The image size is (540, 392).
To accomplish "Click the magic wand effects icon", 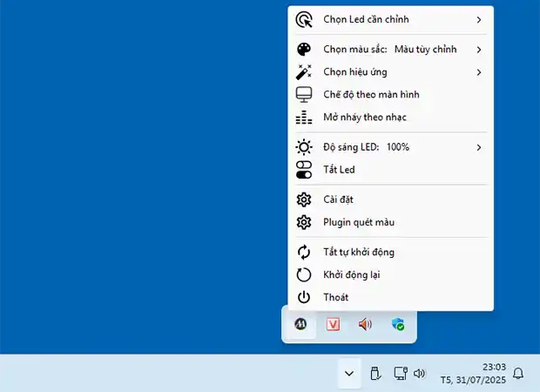I will tap(304, 72).
